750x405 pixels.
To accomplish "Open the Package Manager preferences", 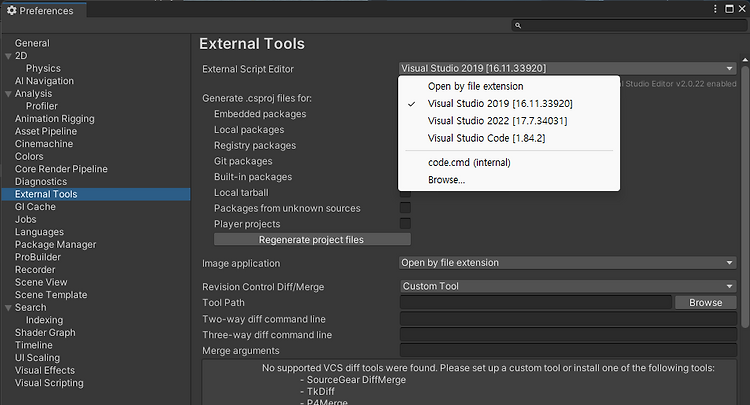I will 55,244.
